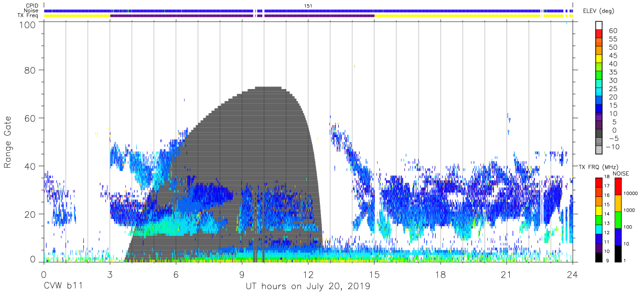Pick the light gray bottom swatch of the ELEV bar
Image resolution: width=644 pixels, height=297 pixels.
pyautogui.click(x=599, y=149)
